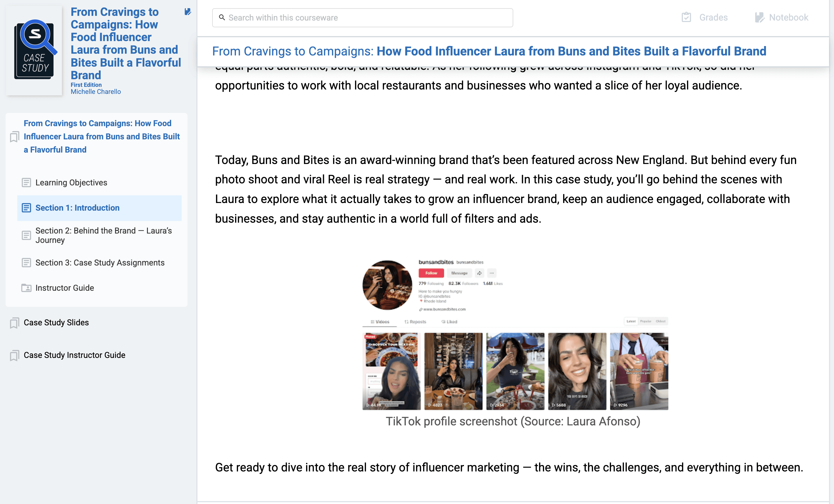Expand the Case Study Instructor Guide chapter
Viewport: 834px width, 504px height.
tap(75, 355)
